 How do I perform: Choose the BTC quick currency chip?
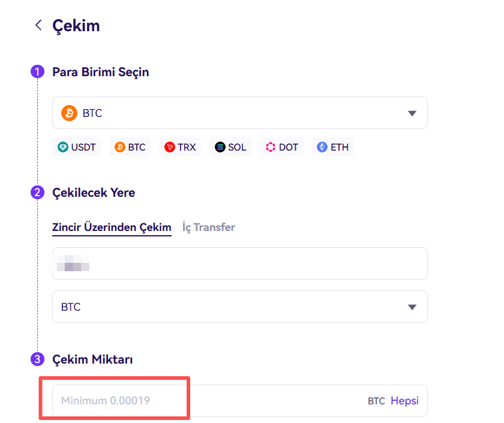pyautogui.click(x=130, y=147)
